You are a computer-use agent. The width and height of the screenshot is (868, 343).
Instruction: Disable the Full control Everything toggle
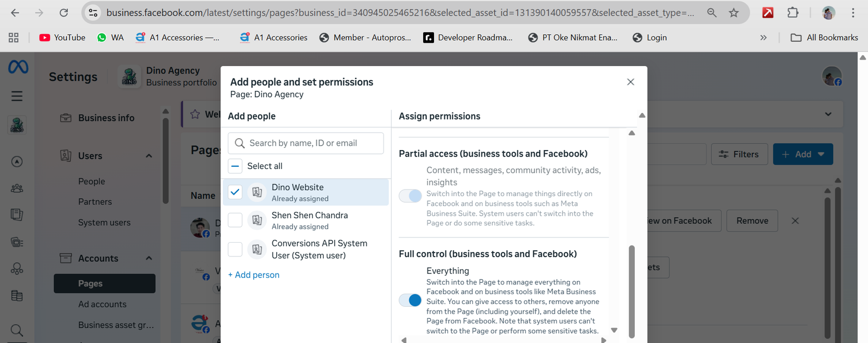click(410, 300)
